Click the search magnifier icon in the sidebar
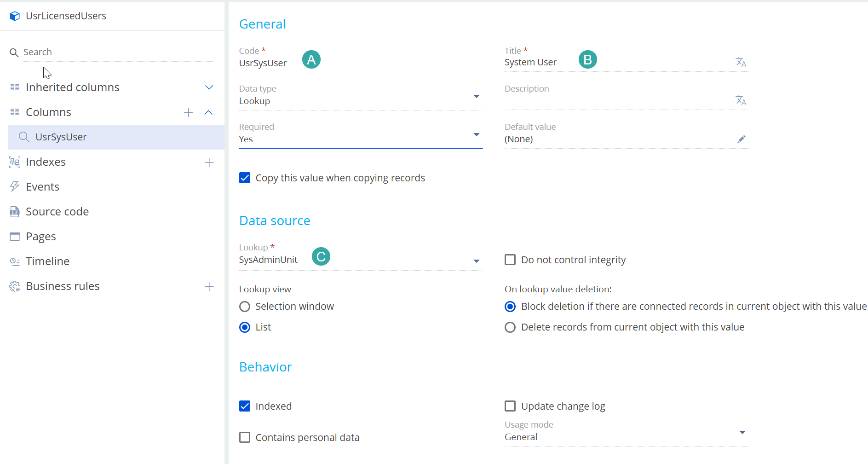Viewport: 868px width, 464px height. click(x=14, y=52)
